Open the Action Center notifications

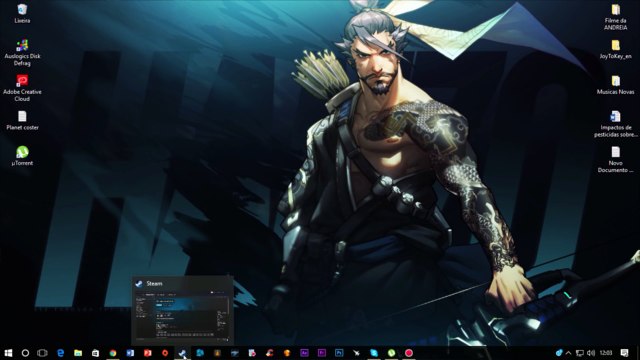(624, 353)
